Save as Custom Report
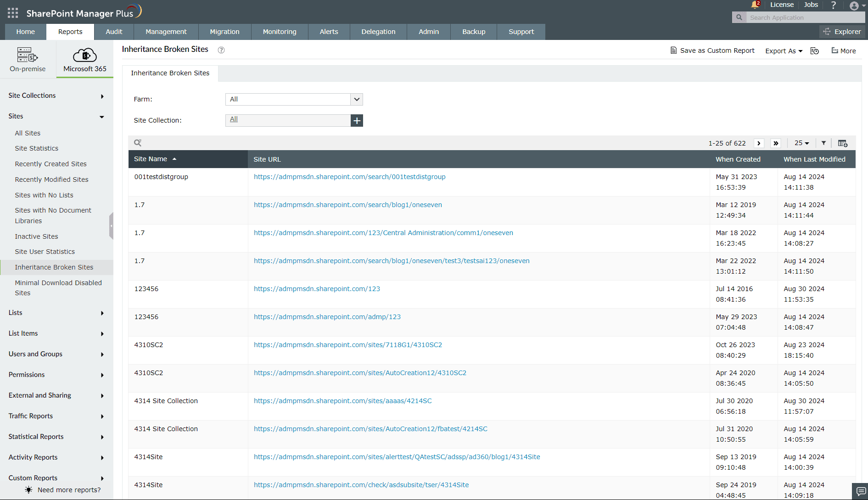Screen dimensions: 868x500 tap(712, 51)
